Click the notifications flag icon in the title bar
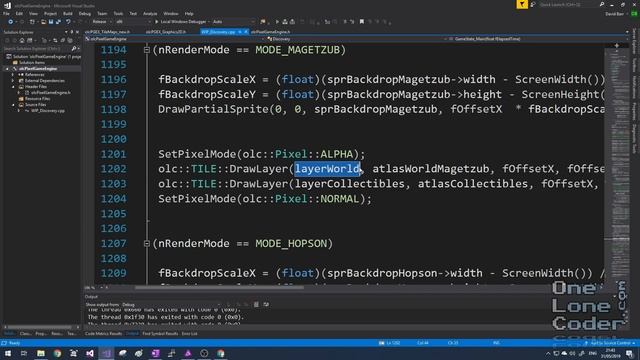Image resolution: width=640 pixels, height=360 pixels. [522, 4]
